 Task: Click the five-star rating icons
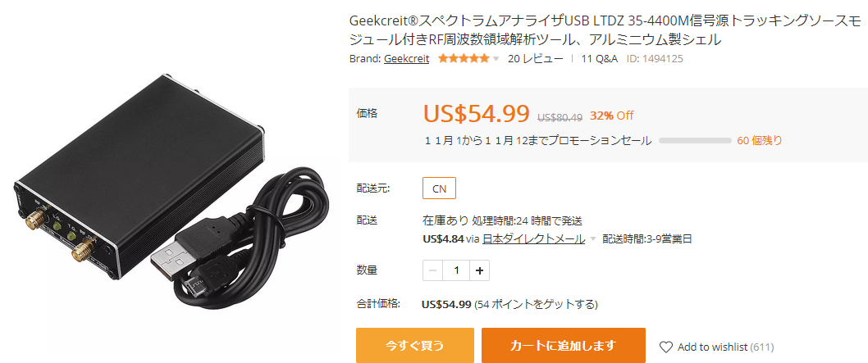coord(464,58)
